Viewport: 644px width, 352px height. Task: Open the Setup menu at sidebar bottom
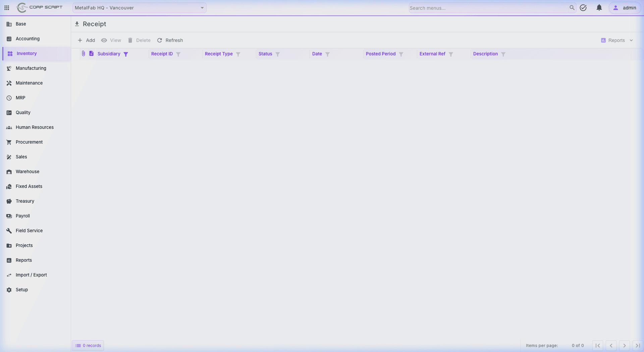click(x=21, y=290)
